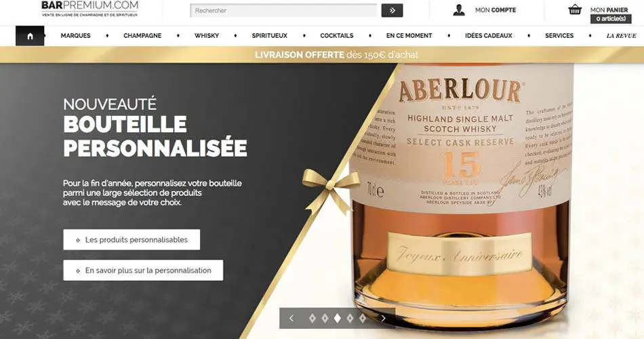Open the shopping basket icon
The height and width of the screenshot is (339, 644).
(x=575, y=9)
